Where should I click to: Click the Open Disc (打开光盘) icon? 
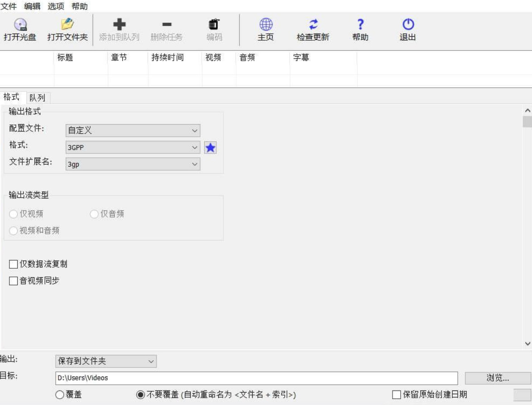[20, 24]
